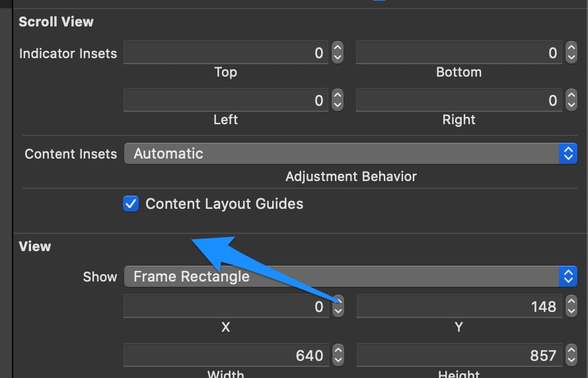Decrease the Width value stepper
The image size is (588, 378).
(338, 360)
